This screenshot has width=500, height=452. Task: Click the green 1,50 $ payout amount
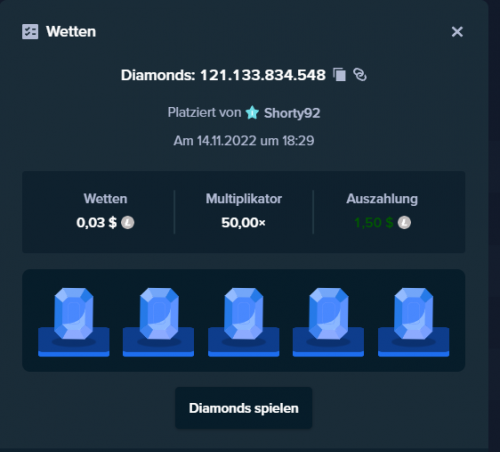[x=374, y=222]
